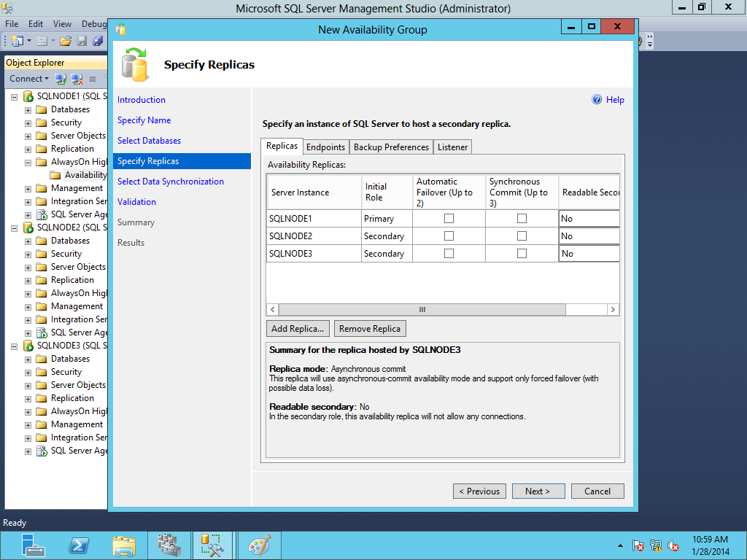Click the Cancel button
747x560 pixels.
pos(597,491)
